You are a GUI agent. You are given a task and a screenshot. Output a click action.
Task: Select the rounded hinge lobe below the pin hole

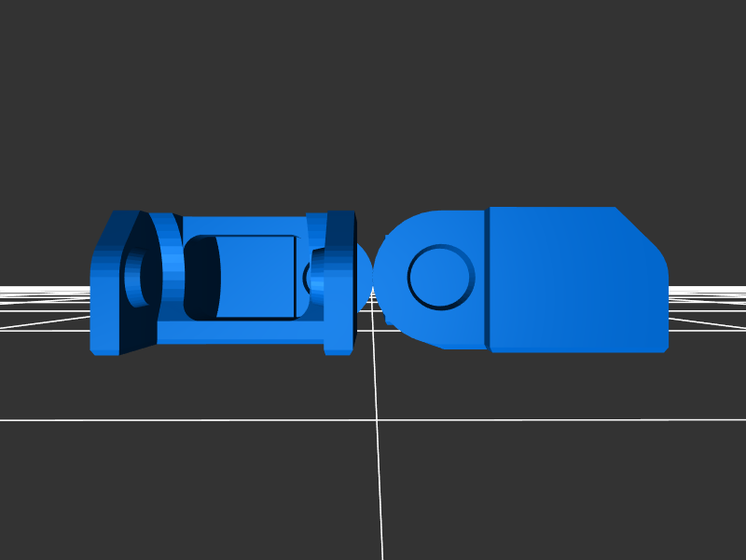tap(429, 328)
